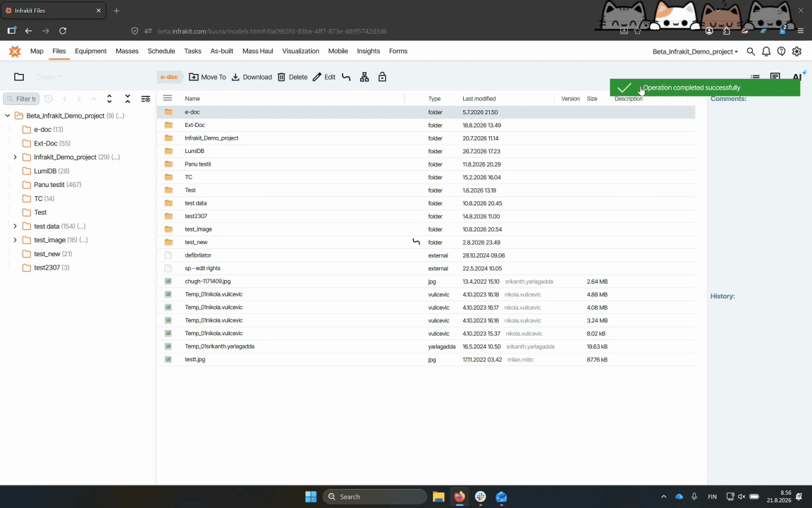Expand the test data tree node
The height and width of the screenshot is (508, 812).
pos(15,226)
